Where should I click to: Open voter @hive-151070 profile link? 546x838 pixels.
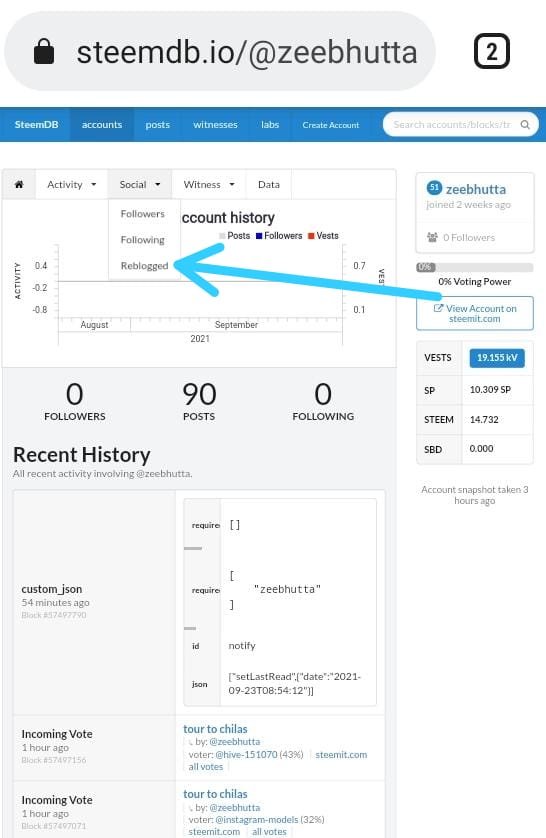246,755
